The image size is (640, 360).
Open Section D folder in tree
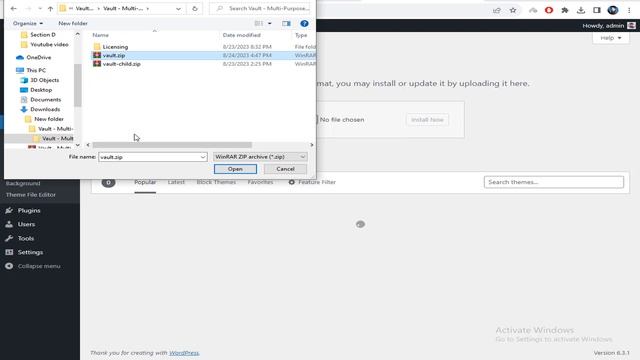42,35
